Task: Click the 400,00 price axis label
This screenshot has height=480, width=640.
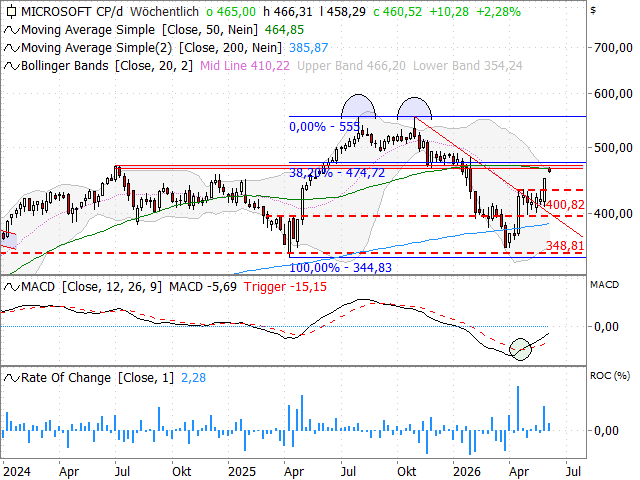Action: (x=613, y=213)
